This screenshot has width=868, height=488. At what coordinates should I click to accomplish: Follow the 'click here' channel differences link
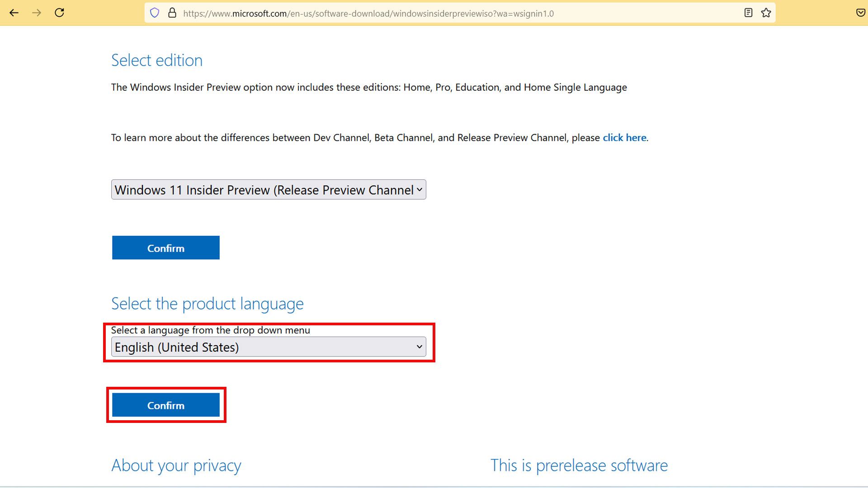pos(624,138)
